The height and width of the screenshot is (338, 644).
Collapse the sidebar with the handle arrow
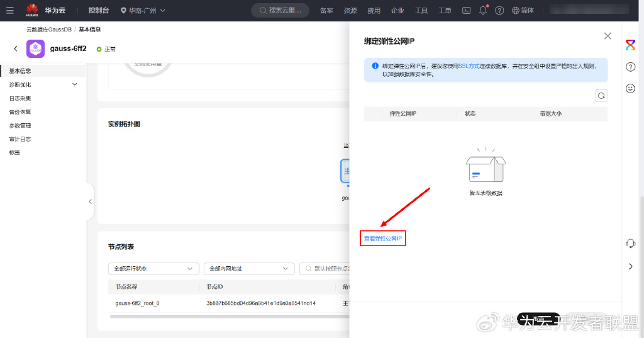[x=91, y=201]
